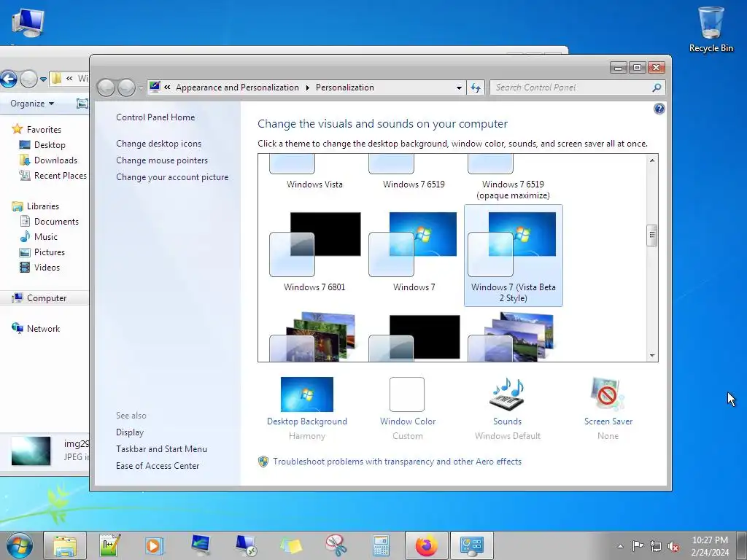
Task: Select the Recycle Bin desktop icon
Action: pyautogui.click(x=711, y=29)
